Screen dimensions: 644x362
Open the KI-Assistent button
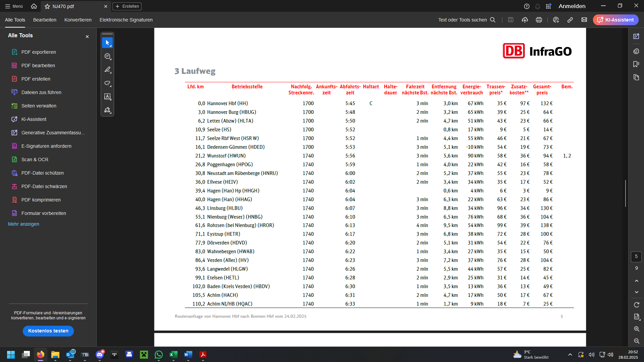(615, 20)
